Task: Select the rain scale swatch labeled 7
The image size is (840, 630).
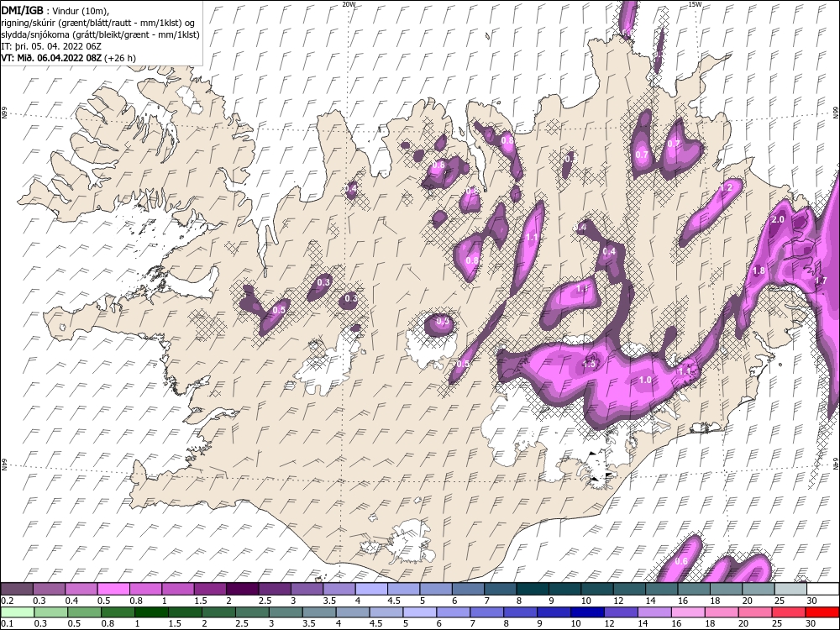Action: click(487, 612)
